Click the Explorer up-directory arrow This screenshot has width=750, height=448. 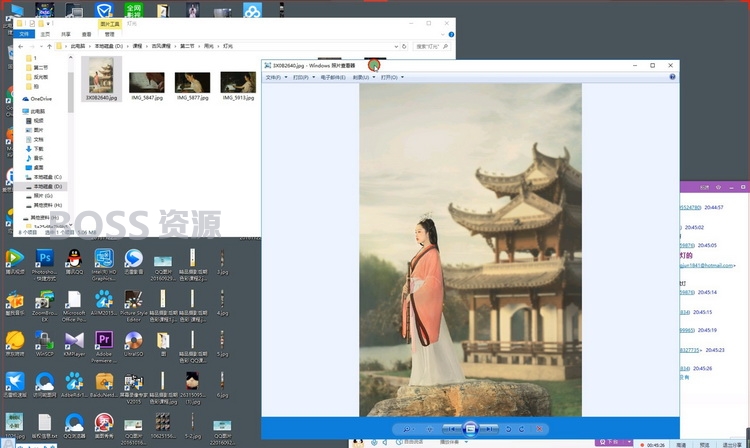(x=49, y=46)
